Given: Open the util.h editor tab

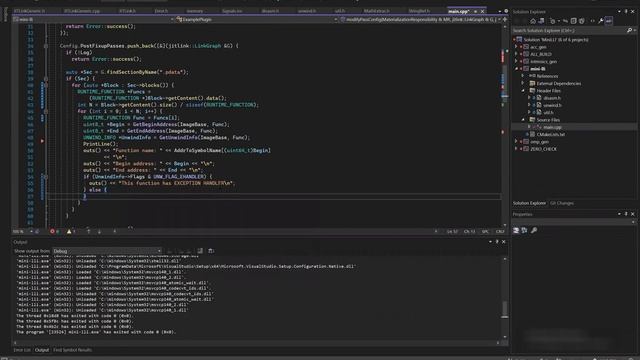Looking at the screenshot, I should [340, 11].
